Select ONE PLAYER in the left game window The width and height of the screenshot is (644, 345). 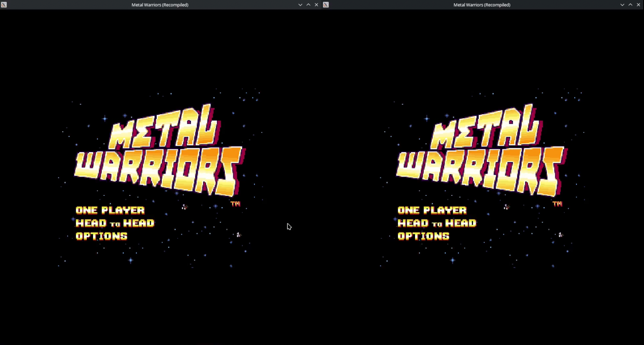(x=110, y=210)
